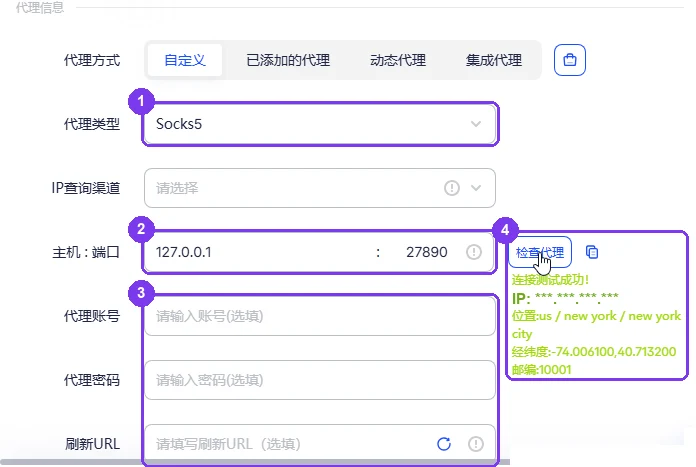Click the 刷新URL label
This screenshot has height=467, width=696.
[x=92, y=444]
